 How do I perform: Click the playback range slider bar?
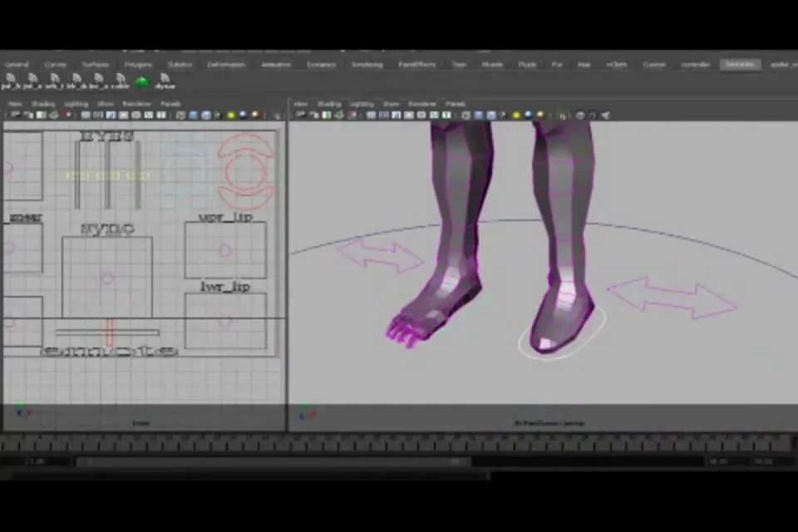click(x=273, y=461)
